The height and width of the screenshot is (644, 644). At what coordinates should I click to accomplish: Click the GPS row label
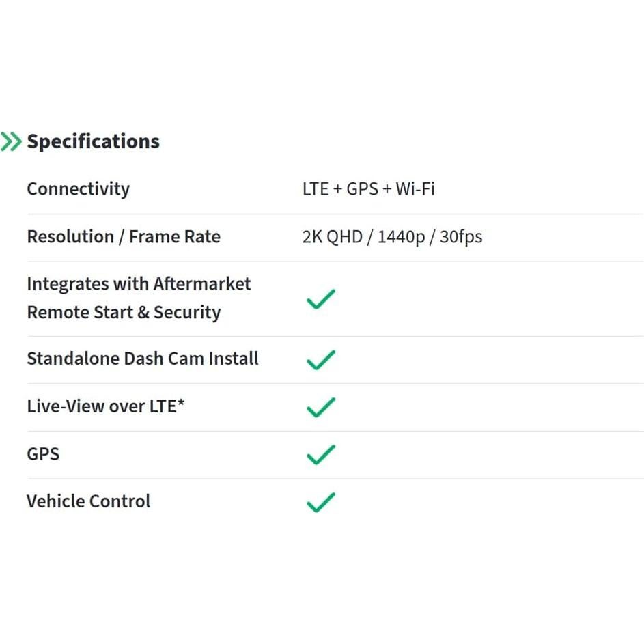pyautogui.click(x=43, y=454)
